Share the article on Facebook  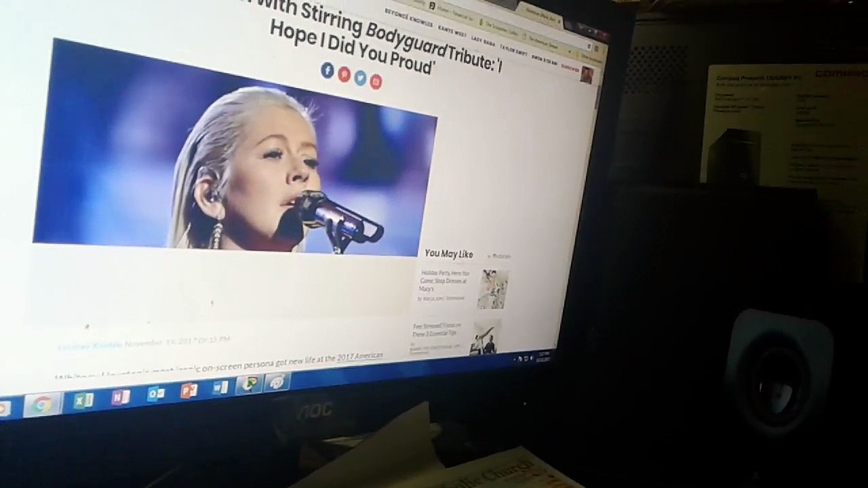[x=328, y=70]
